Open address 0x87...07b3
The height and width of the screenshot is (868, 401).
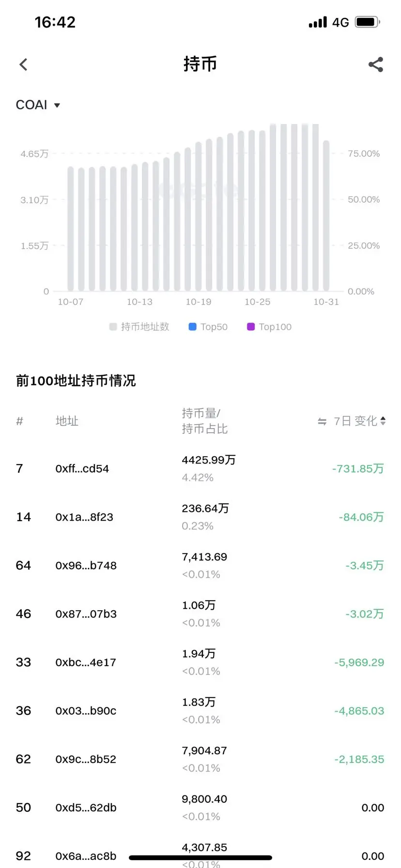(86, 614)
